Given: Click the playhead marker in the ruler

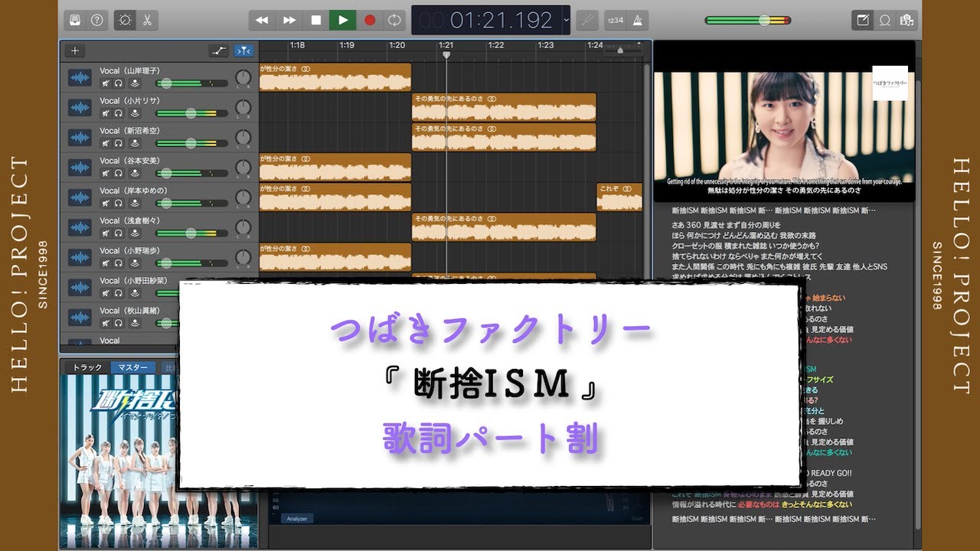Looking at the screenshot, I should click(446, 54).
